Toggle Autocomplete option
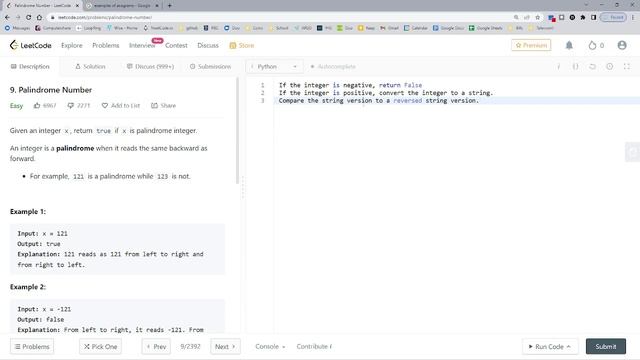This screenshot has width=640, height=360. [x=333, y=67]
